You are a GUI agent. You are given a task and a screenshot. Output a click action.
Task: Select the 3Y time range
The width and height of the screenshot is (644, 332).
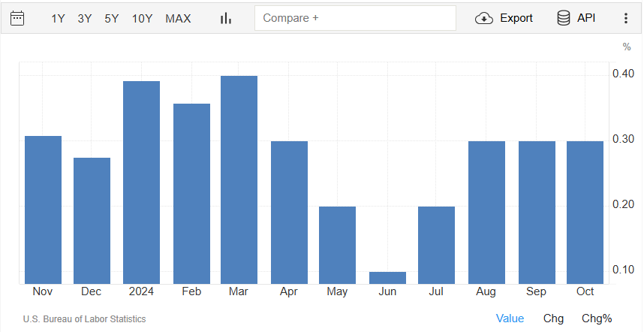(x=85, y=19)
